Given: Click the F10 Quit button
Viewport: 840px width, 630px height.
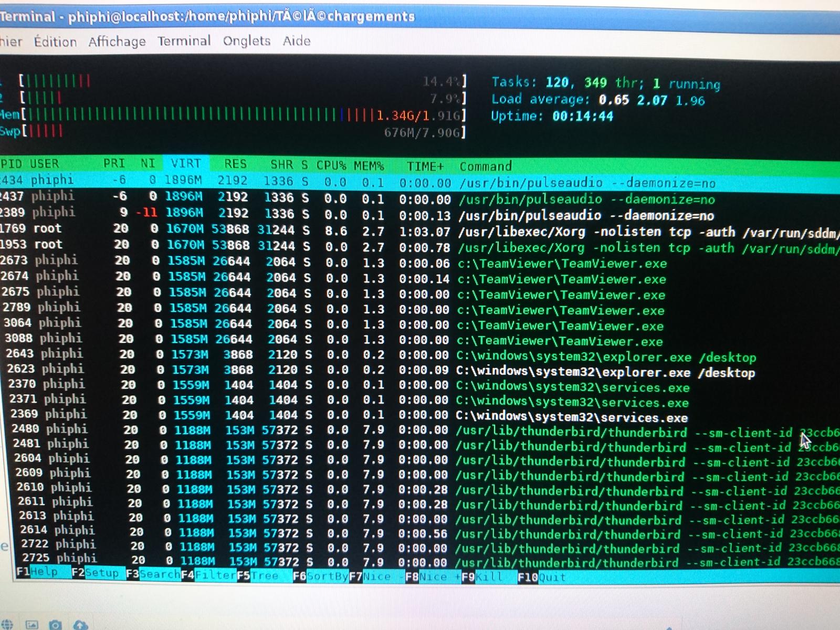Looking at the screenshot, I should [542, 578].
